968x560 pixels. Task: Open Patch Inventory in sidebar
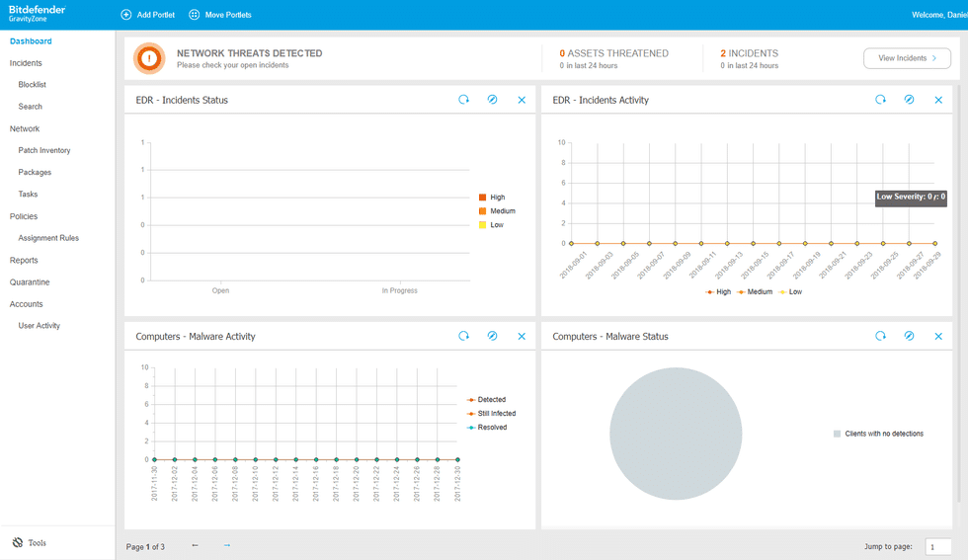(44, 150)
